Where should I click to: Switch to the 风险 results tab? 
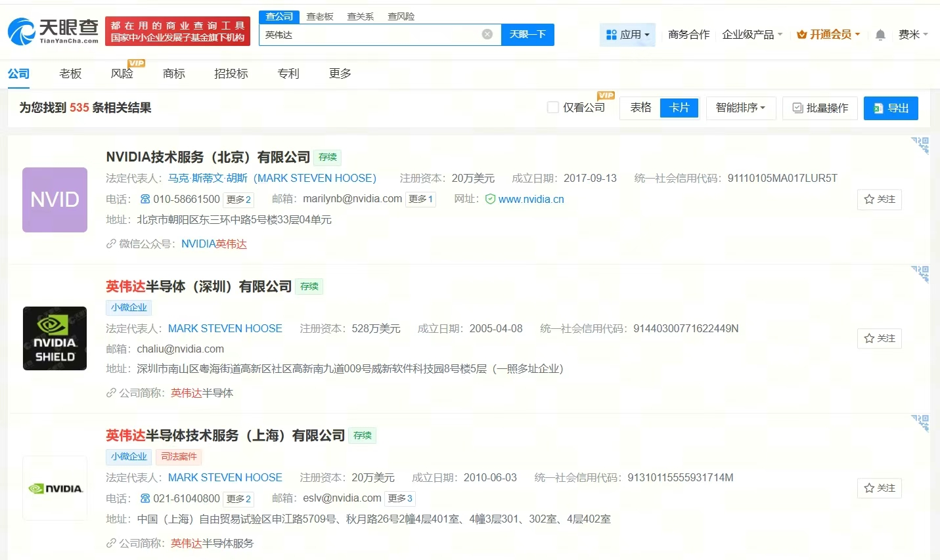pyautogui.click(x=122, y=74)
